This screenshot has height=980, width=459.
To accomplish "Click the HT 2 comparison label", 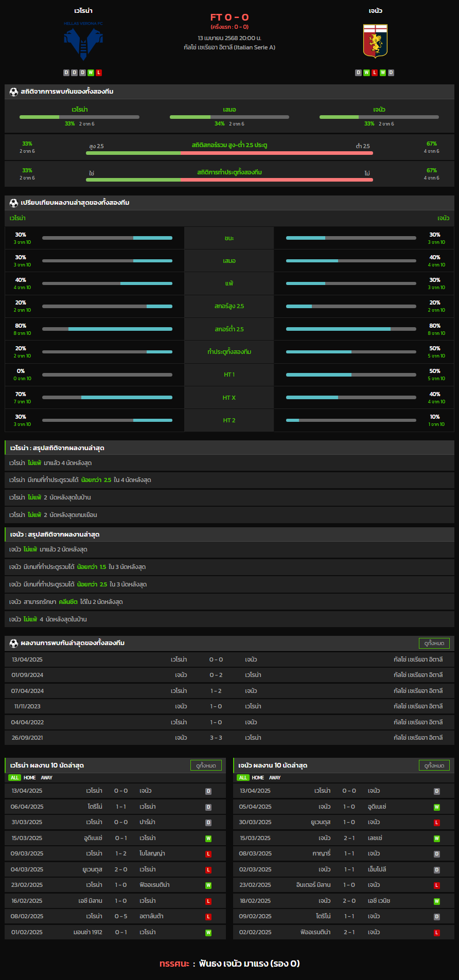I will point(229,420).
